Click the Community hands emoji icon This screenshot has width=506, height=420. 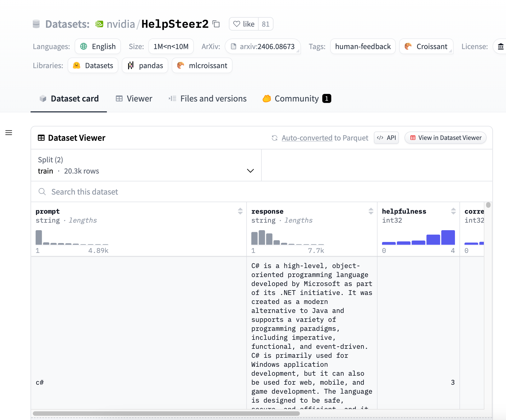(x=267, y=99)
